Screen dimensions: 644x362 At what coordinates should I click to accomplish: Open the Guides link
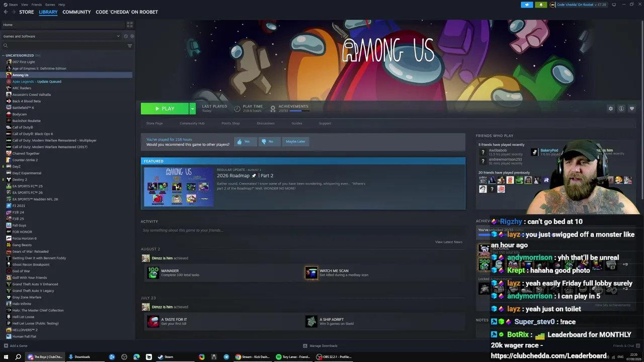point(297,124)
